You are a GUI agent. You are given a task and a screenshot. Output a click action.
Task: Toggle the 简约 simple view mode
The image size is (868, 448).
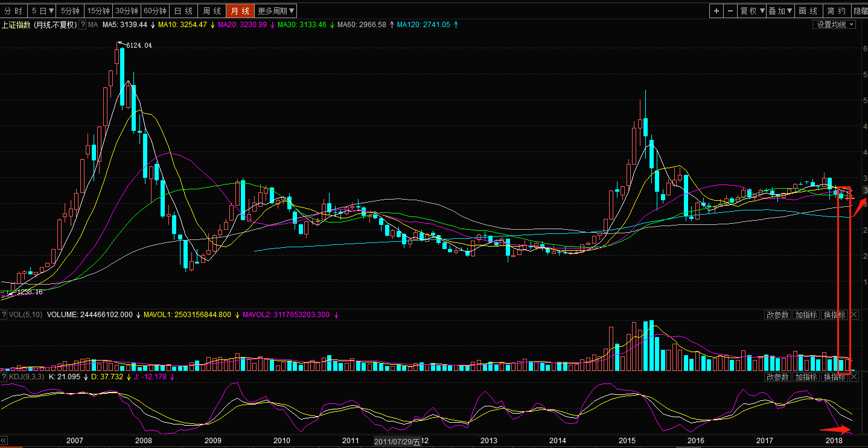click(836, 11)
